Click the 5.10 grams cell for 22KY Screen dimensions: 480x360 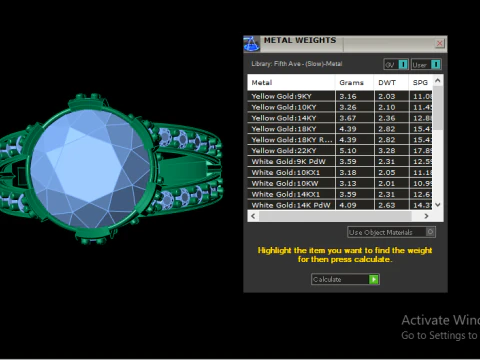pyautogui.click(x=354, y=151)
